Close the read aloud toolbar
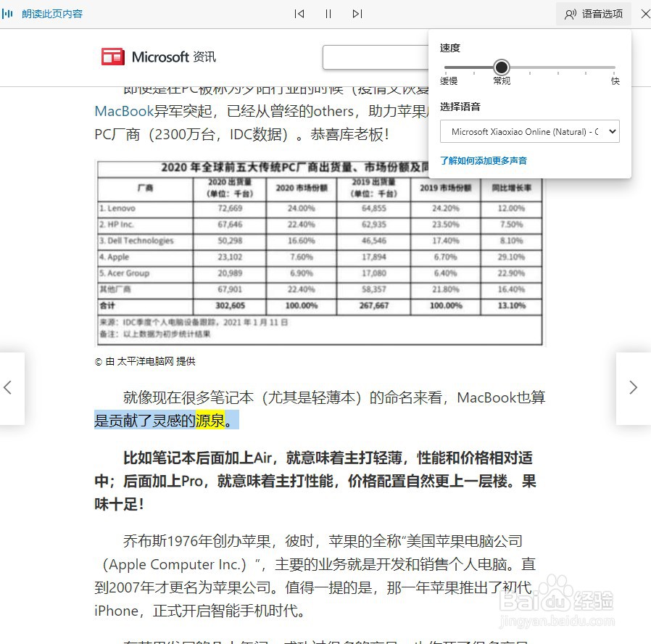The width and height of the screenshot is (651, 644). [645, 14]
